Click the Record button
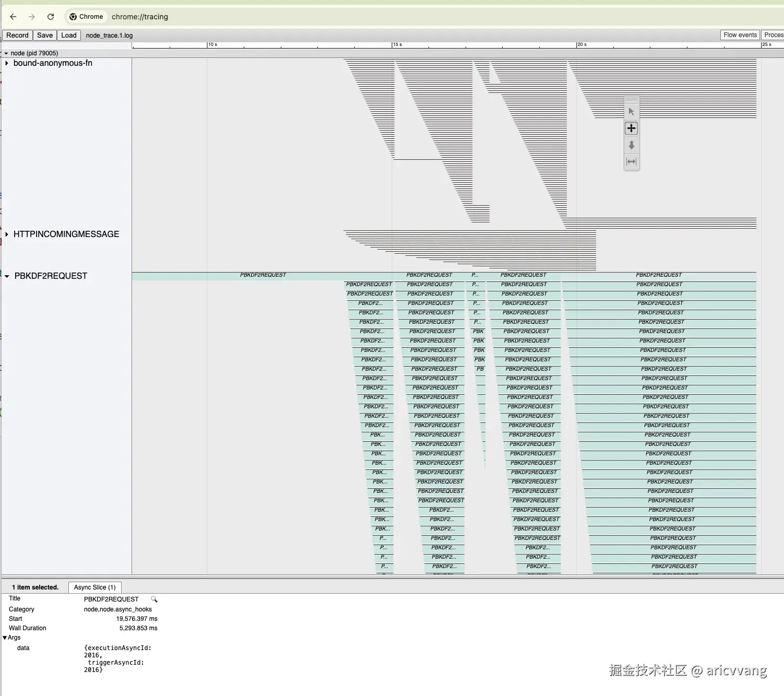Viewport: 784px width, 696px height. pos(17,35)
